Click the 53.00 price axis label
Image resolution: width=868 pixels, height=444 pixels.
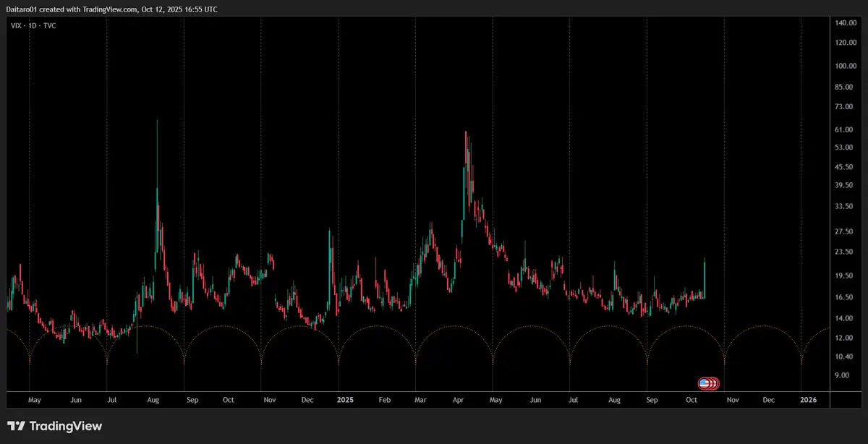(x=844, y=148)
